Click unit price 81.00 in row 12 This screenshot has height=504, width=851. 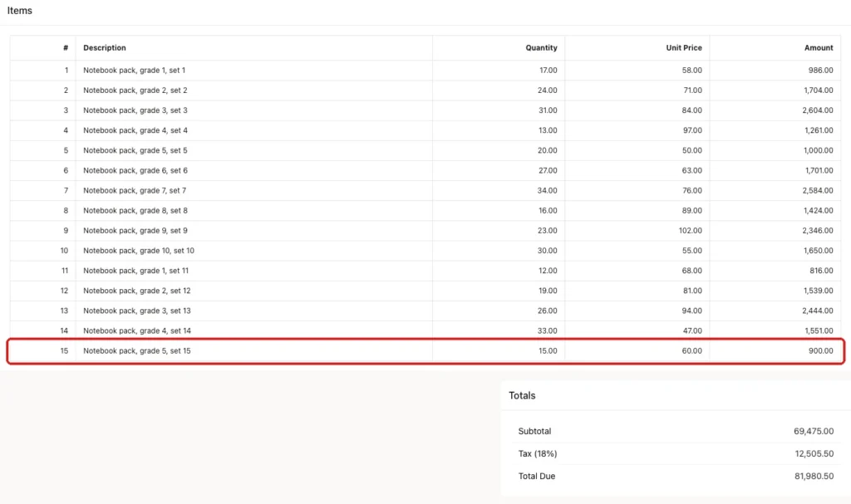[x=692, y=291]
